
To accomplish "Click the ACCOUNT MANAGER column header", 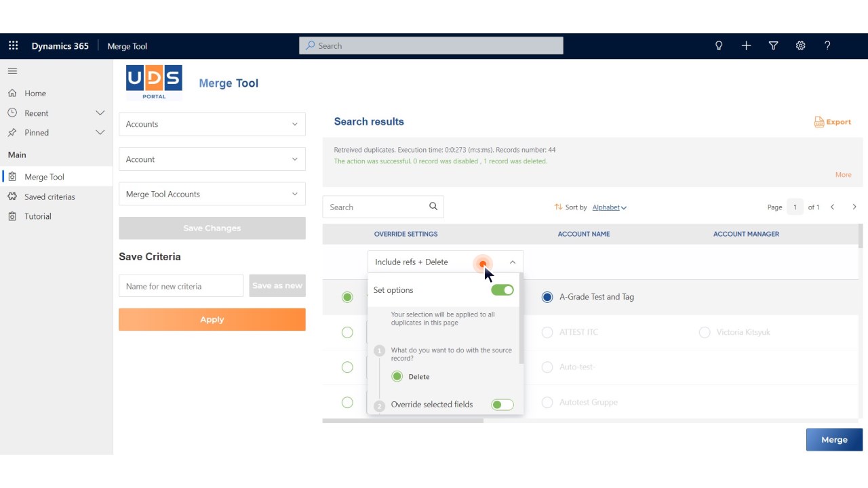I will click(746, 234).
